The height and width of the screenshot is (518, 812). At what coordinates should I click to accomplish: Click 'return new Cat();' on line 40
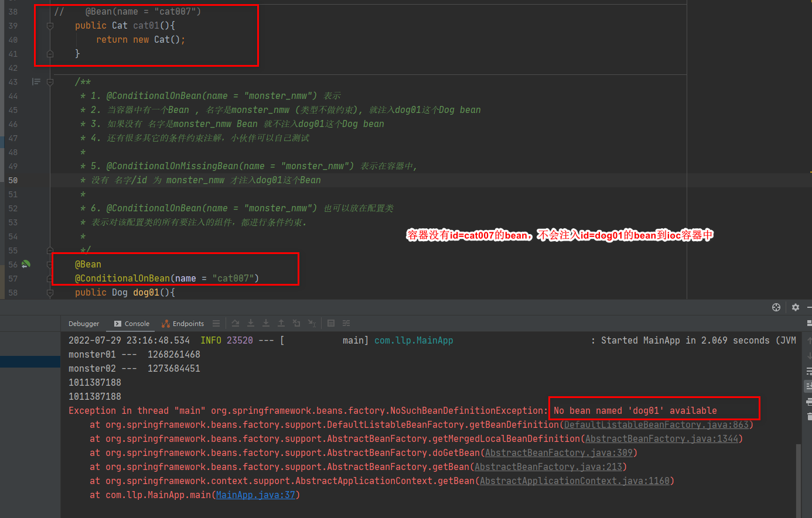point(141,40)
